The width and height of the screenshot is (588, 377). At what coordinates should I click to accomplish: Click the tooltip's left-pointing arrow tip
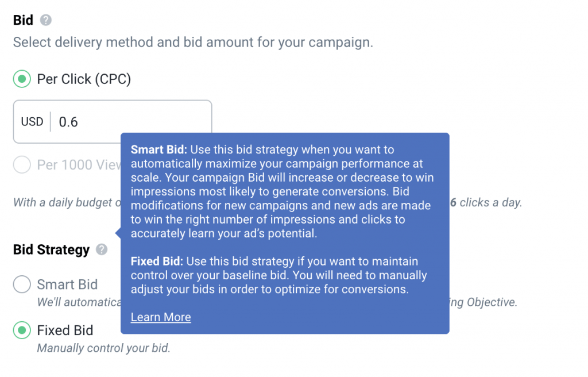[118, 233]
